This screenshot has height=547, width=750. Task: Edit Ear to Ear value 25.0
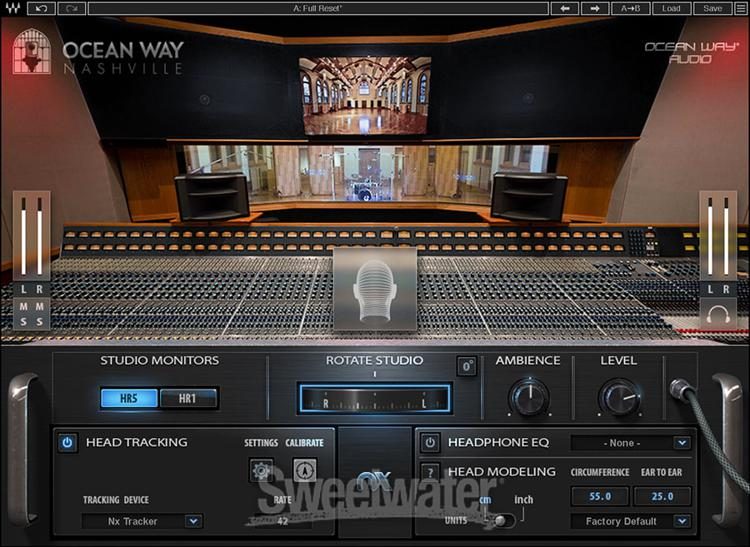click(662, 496)
